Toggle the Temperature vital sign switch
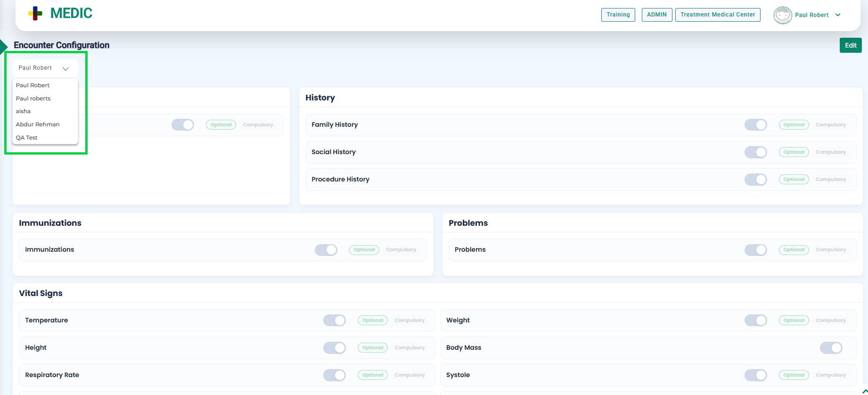868x395 pixels. click(x=334, y=321)
